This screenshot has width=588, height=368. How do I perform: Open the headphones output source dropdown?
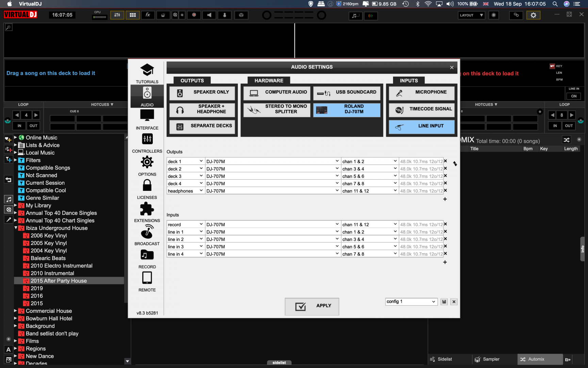pyautogui.click(x=185, y=191)
